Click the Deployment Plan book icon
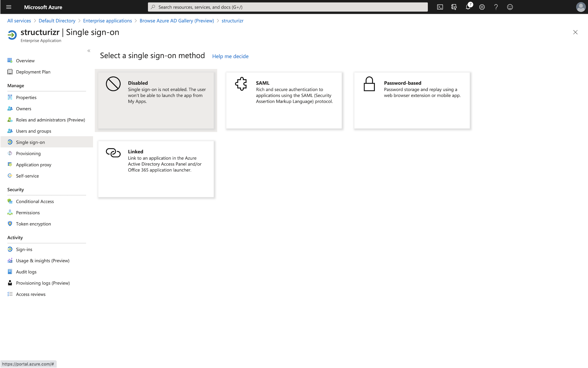Viewport: 588px width, 368px height. (10, 72)
